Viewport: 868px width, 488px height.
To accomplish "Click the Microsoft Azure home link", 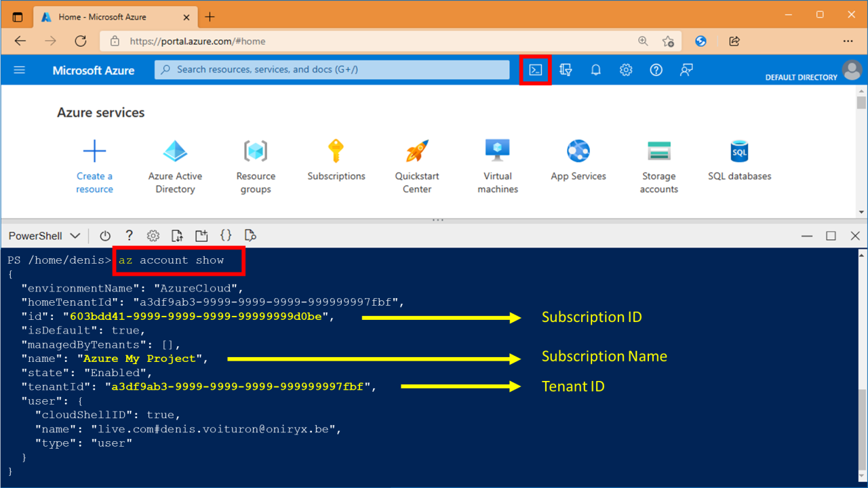I will [94, 70].
